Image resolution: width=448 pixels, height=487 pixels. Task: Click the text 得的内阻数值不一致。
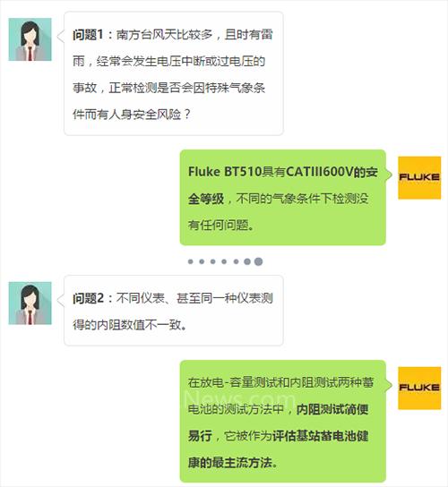pos(130,325)
